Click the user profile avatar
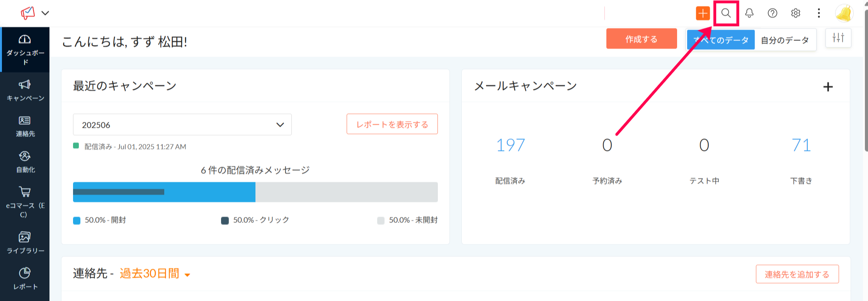This screenshot has height=301, width=868. [x=844, y=13]
